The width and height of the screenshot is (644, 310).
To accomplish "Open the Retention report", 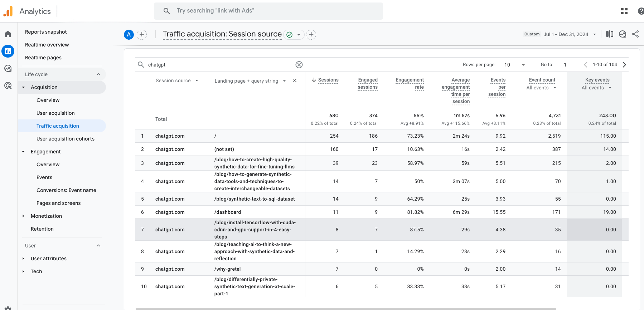I will point(42,229).
